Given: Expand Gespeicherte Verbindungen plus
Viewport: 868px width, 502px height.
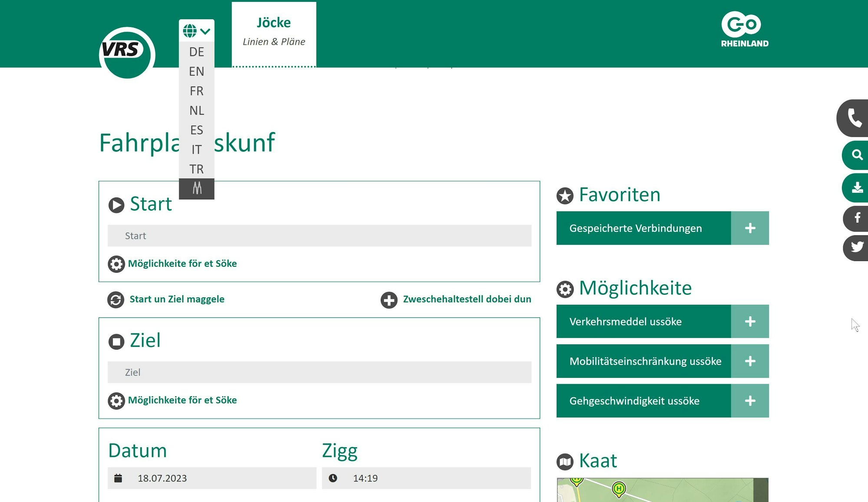Looking at the screenshot, I should [x=749, y=228].
